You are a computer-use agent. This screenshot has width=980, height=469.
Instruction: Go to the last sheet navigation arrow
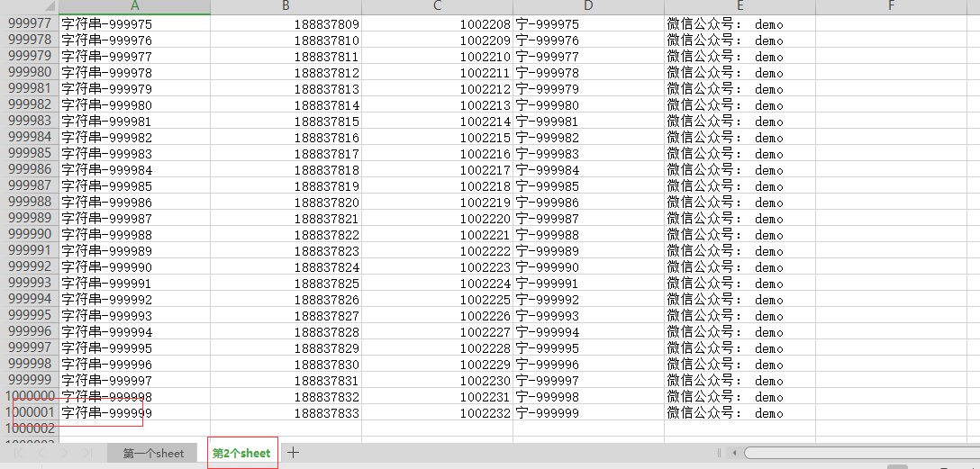[x=87, y=454]
